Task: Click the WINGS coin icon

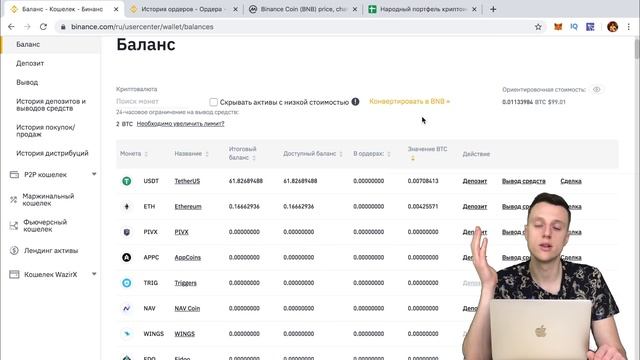Action: pyautogui.click(x=127, y=333)
